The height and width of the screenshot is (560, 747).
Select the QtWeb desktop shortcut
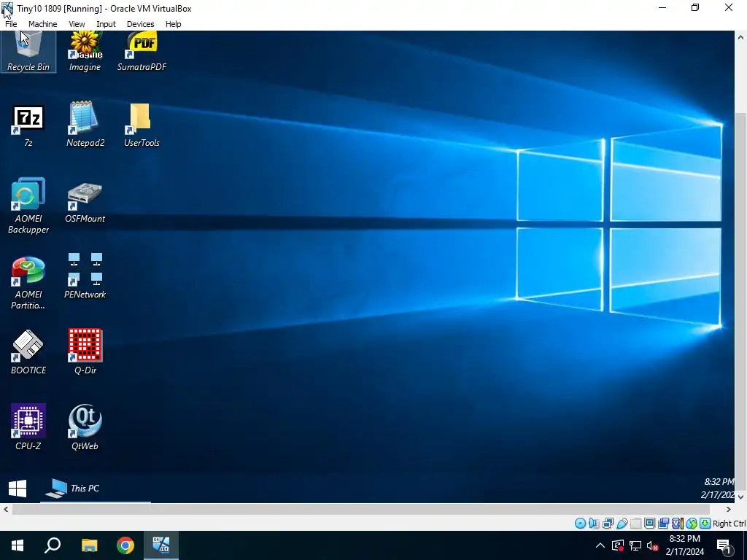pyautogui.click(x=85, y=427)
